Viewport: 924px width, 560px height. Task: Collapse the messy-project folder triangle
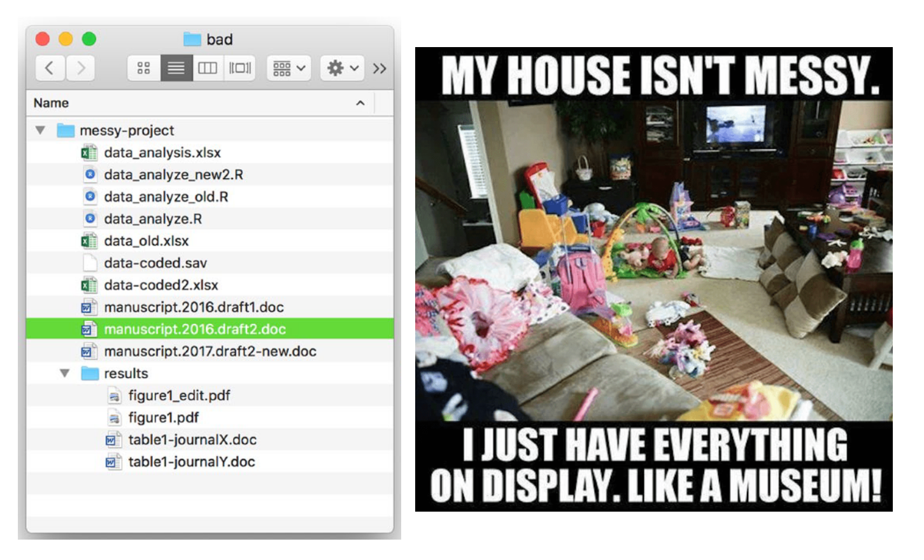(40, 130)
